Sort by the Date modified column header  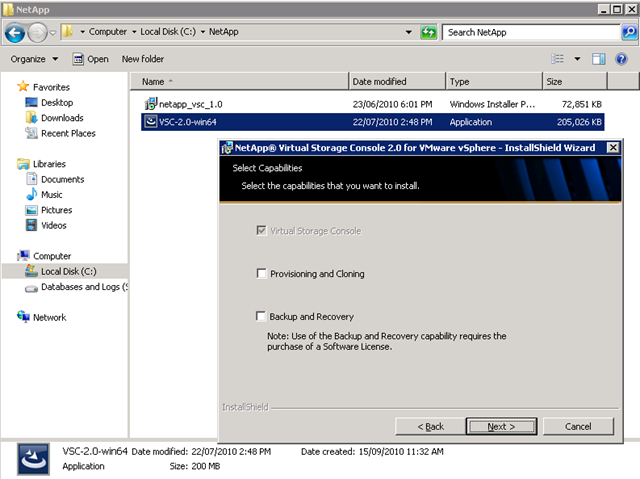click(397, 82)
